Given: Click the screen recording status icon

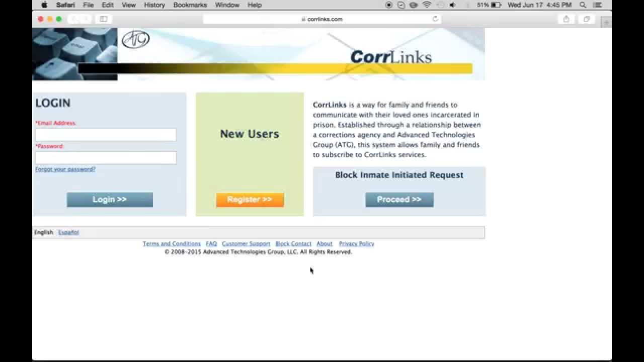Looking at the screenshot, I should 389,5.
